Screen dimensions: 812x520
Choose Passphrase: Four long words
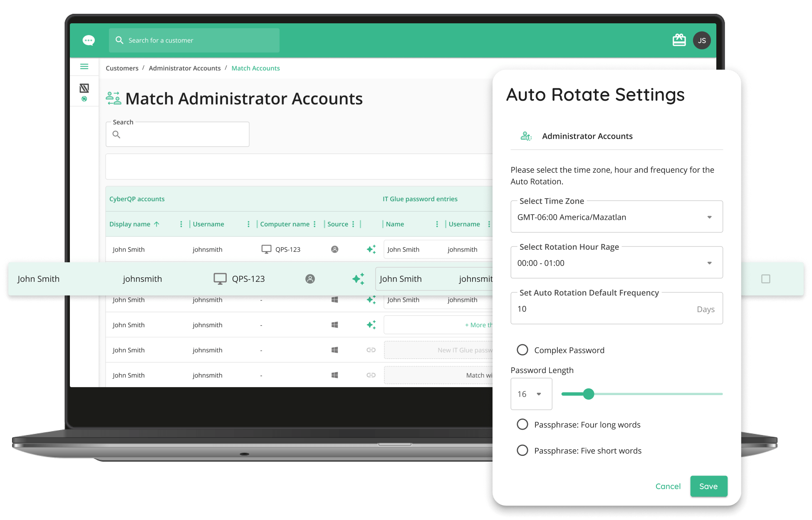pos(522,424)
